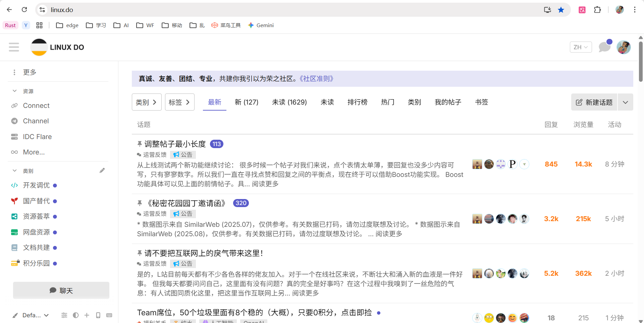Toggle the sidebar hamburger menu

pyautogui.click(x=14, y=47)
